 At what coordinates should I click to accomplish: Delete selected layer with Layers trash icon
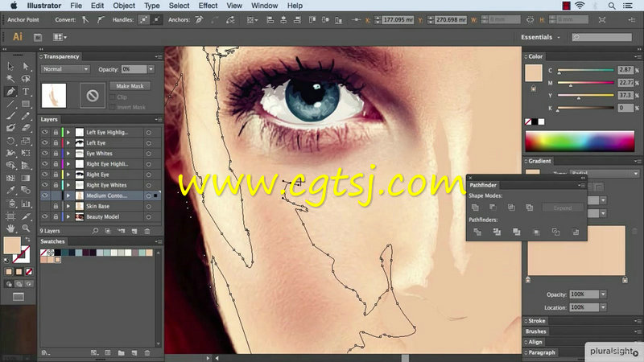coord(147,231)
